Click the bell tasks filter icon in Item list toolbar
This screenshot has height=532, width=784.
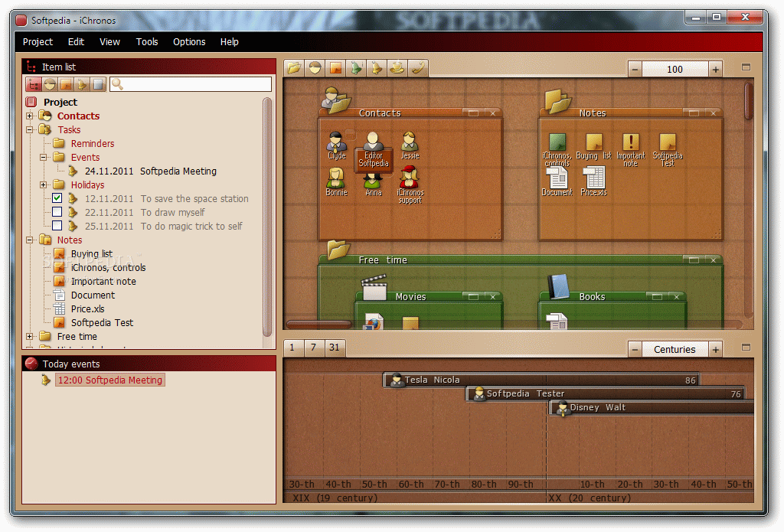tap(81, 84)
